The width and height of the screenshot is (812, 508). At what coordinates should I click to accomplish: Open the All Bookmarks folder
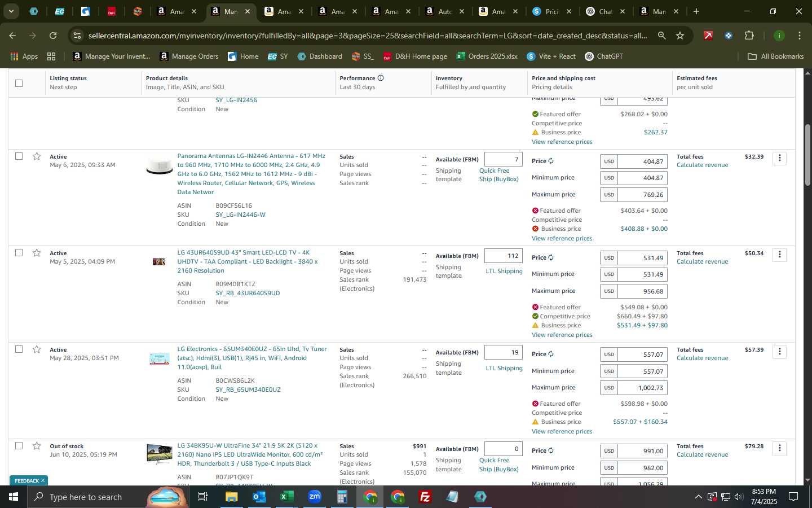pos(775,56)
